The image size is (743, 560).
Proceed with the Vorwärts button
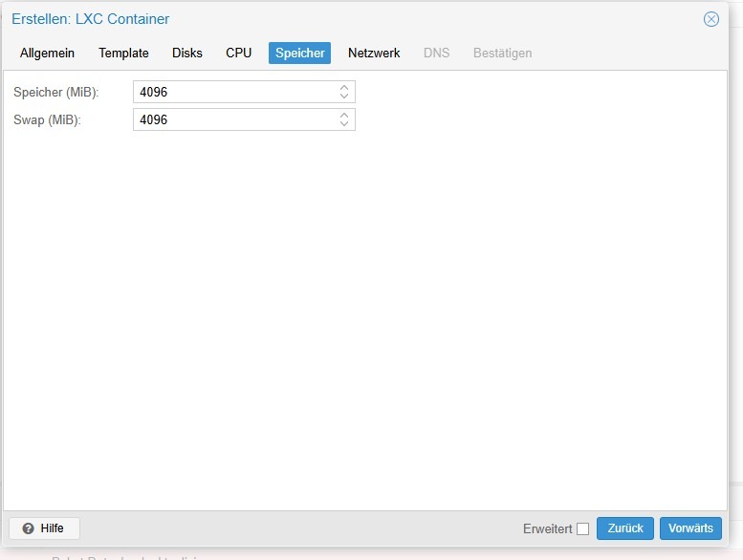[x=690, y=528]
